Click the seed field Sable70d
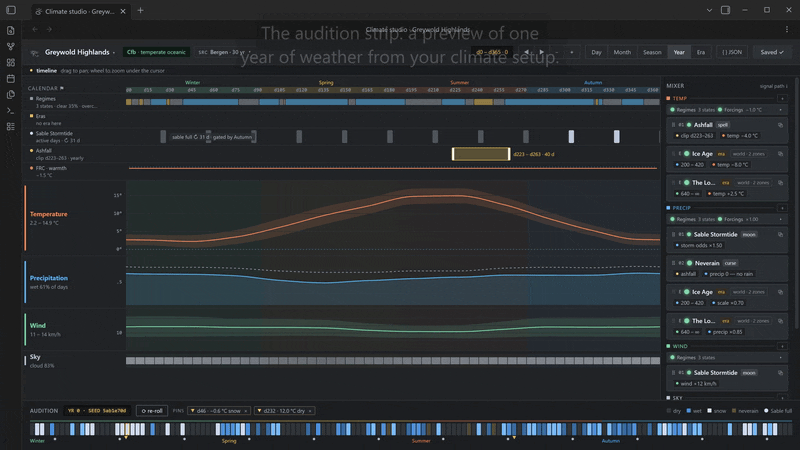 [x=97, y=411]
